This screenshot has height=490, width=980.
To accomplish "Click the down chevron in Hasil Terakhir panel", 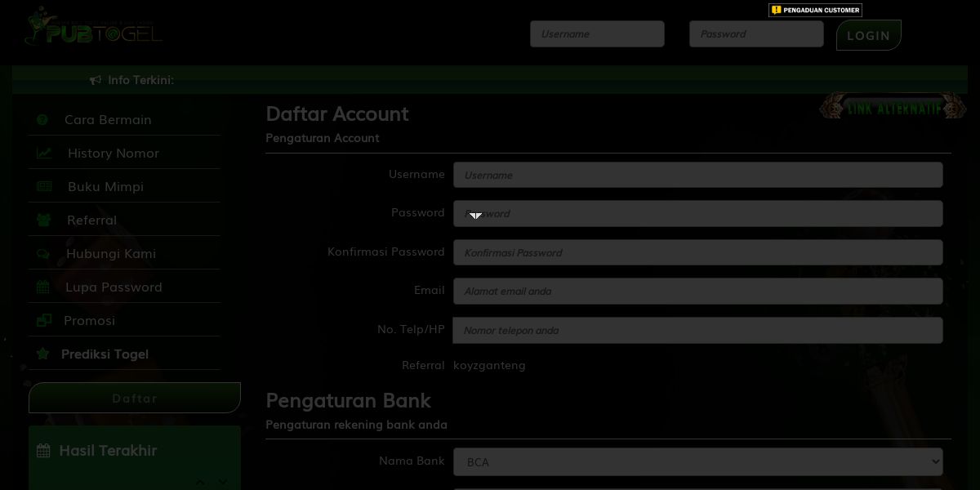I will coord(222,483).
